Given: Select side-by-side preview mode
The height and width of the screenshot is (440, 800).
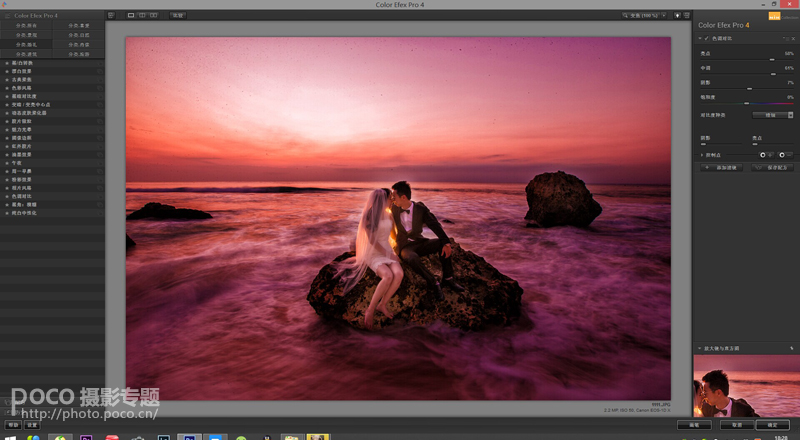Looking at the screenshot, I should [154, 15].
